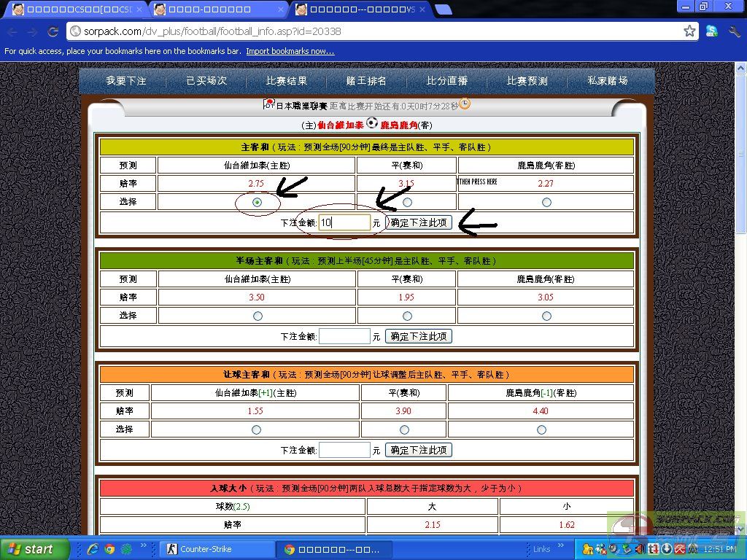Click the clock icon beside countdown timer
This screenshot has width=747, height=560.
coord(465,104)
